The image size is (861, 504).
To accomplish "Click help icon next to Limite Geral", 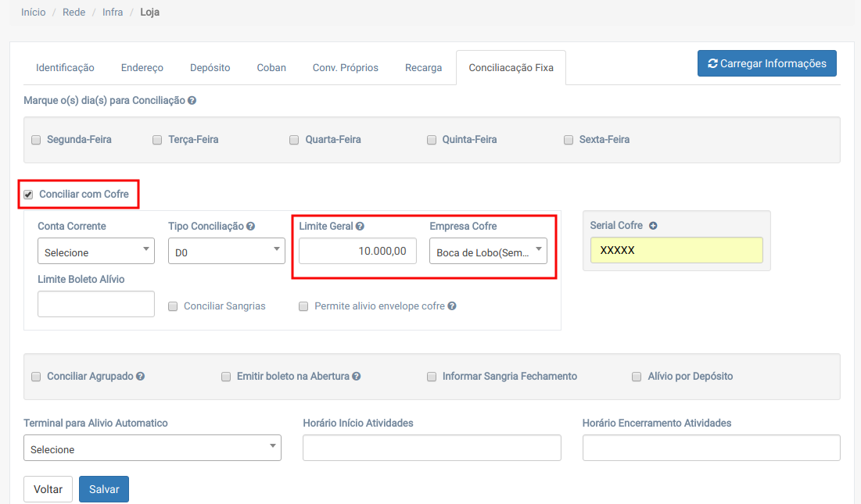I will pyautogui.click(x=360, y=227).
